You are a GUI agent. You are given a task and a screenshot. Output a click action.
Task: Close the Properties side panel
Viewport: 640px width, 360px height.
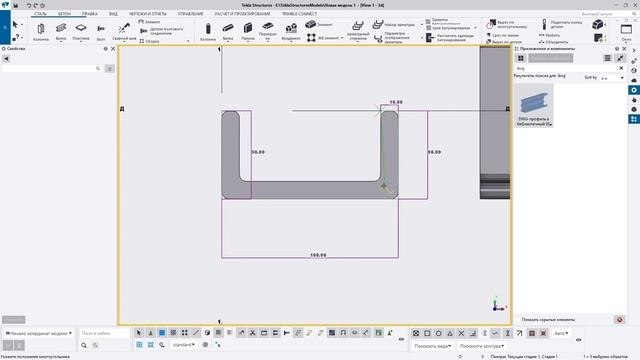113,49
